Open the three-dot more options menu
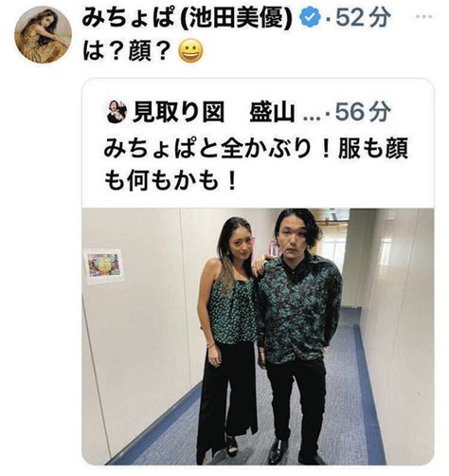449x476 pixels. [424, 17]
